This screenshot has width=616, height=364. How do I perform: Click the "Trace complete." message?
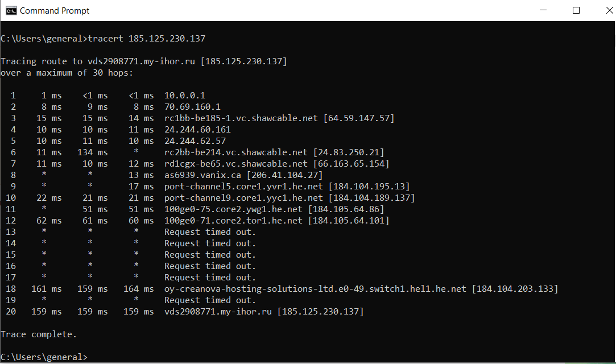(x=39, y=334)
